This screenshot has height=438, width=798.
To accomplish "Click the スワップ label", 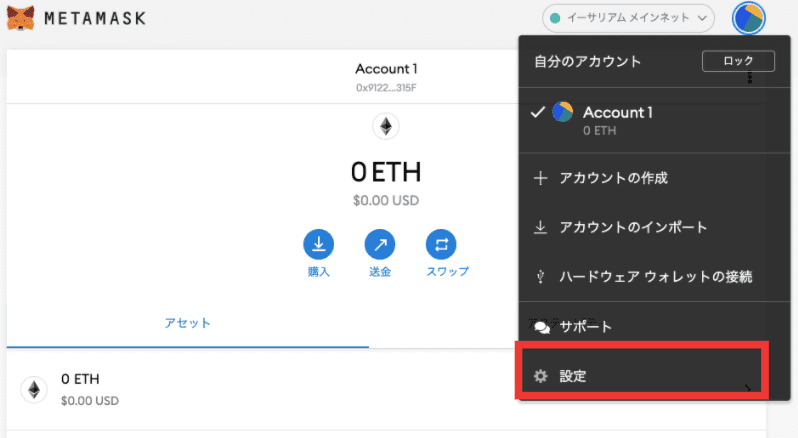I will click(x=447, y=272).
